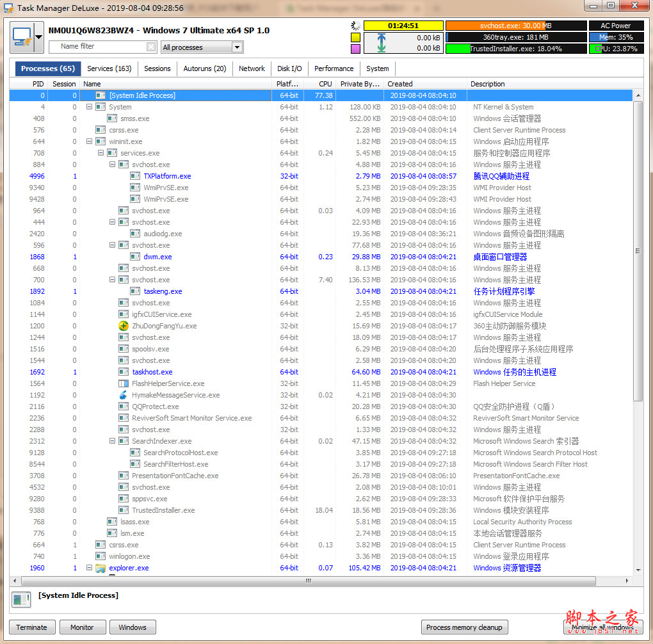Switch to the Sessions tab

pos(157,68)
